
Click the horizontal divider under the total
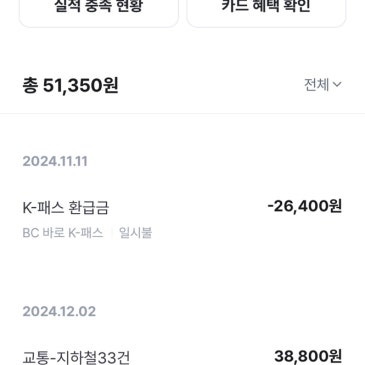point(182,113)
